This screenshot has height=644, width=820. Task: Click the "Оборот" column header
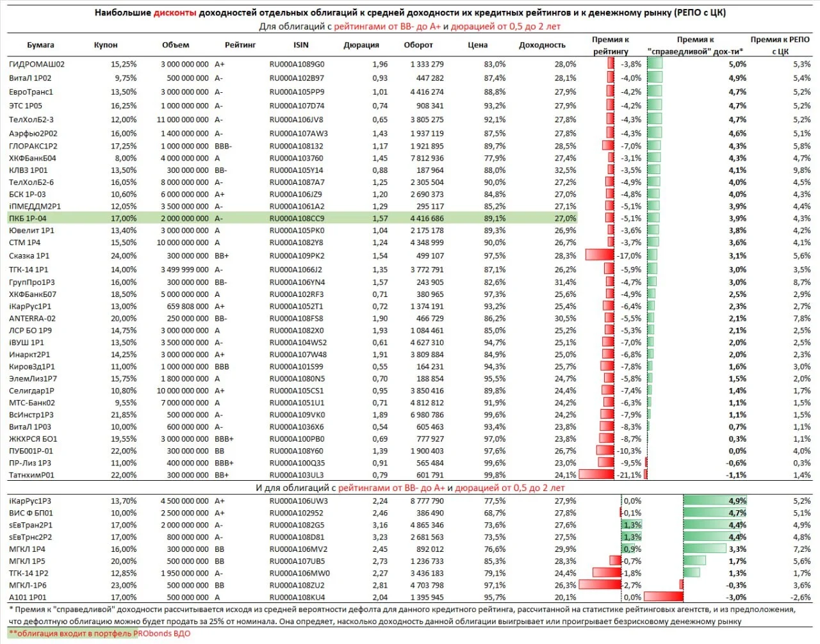pos(418,45)
